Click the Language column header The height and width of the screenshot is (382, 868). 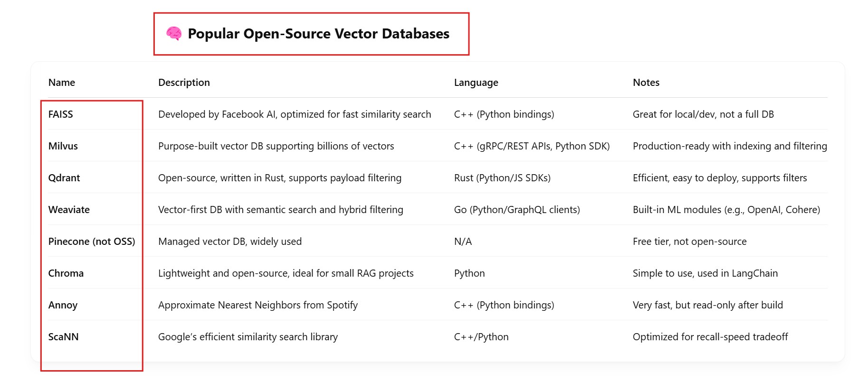point(476,83)
